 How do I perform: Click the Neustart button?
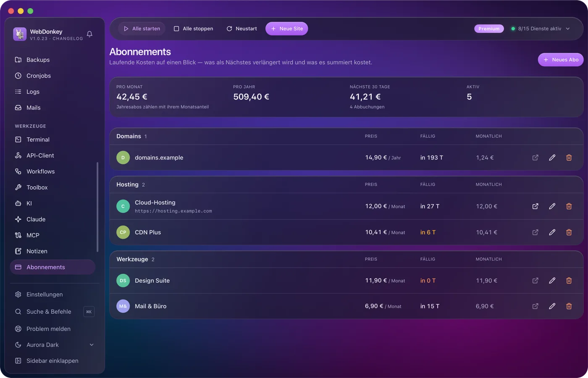point(242,29)
